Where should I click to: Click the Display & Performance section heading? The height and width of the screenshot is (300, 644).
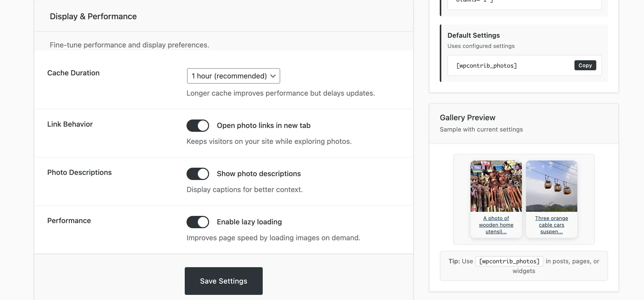(93, 16)
